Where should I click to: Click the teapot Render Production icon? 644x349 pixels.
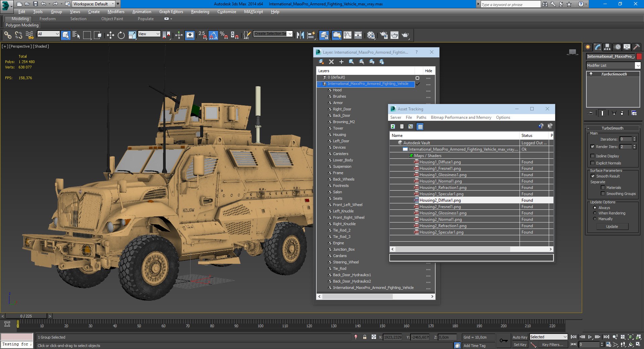[406, 35]
